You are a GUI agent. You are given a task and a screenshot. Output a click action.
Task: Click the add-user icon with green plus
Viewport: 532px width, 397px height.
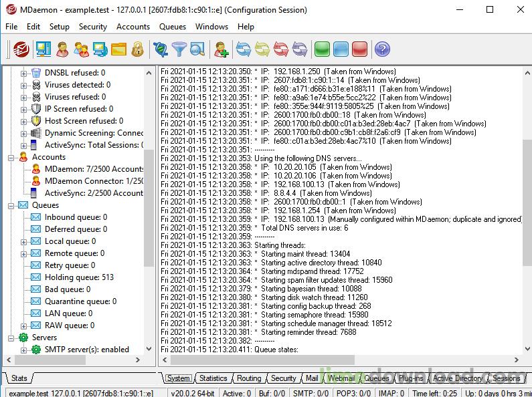pyautogui.click(x=221, y=49)
